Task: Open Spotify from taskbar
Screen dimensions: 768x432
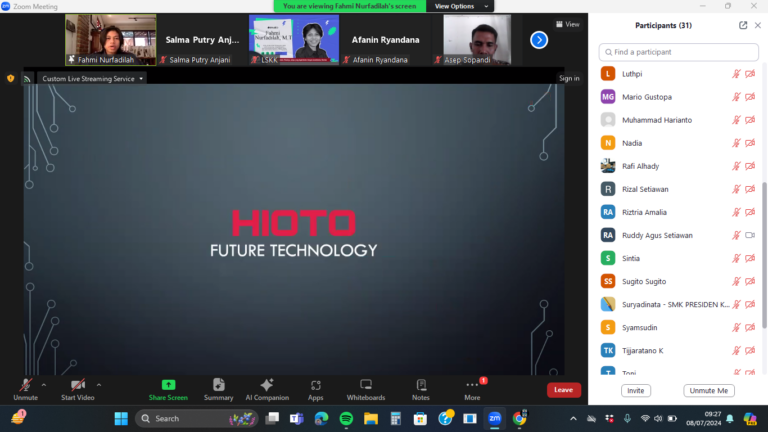Action: (346, 418)
